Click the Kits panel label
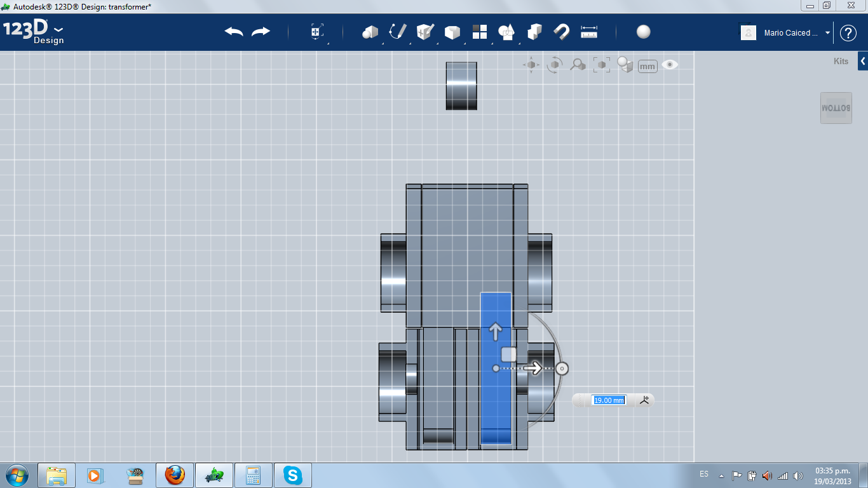 click(x=841, y=62)
